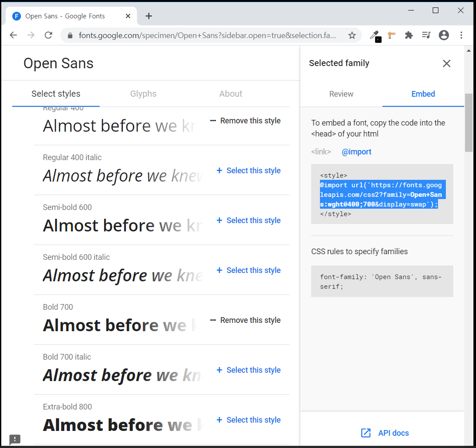Switch to the Review tab
Screen dimensions: 476x448
click(x=341, y=94)
